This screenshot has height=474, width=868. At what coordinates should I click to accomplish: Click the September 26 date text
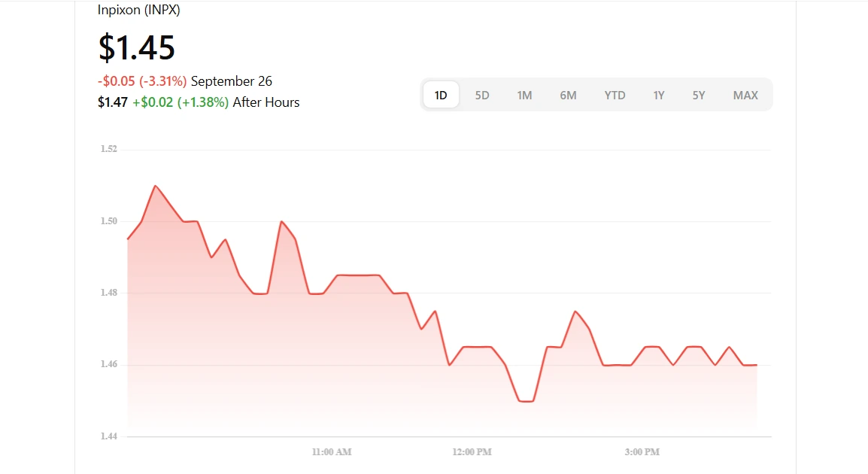[232, 81]
